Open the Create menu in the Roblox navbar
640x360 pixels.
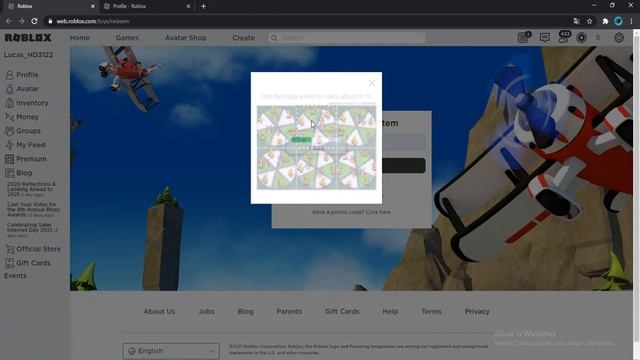click(243, 38)
